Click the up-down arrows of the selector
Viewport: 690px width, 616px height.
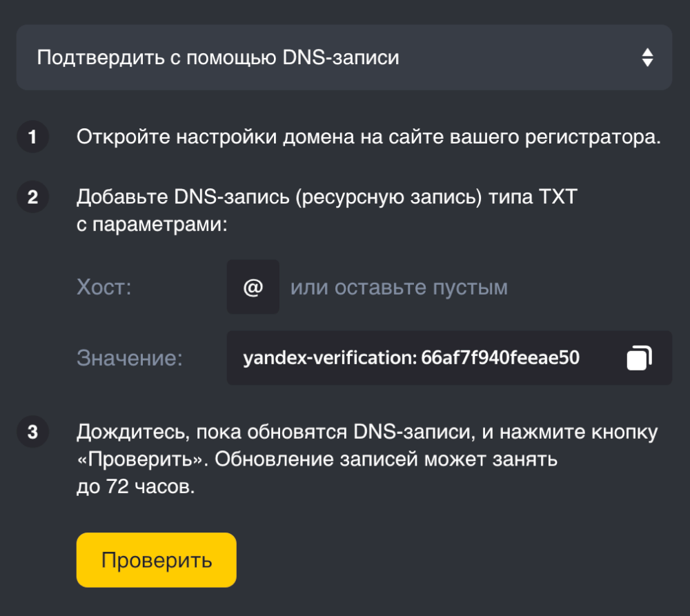point(647,57)
